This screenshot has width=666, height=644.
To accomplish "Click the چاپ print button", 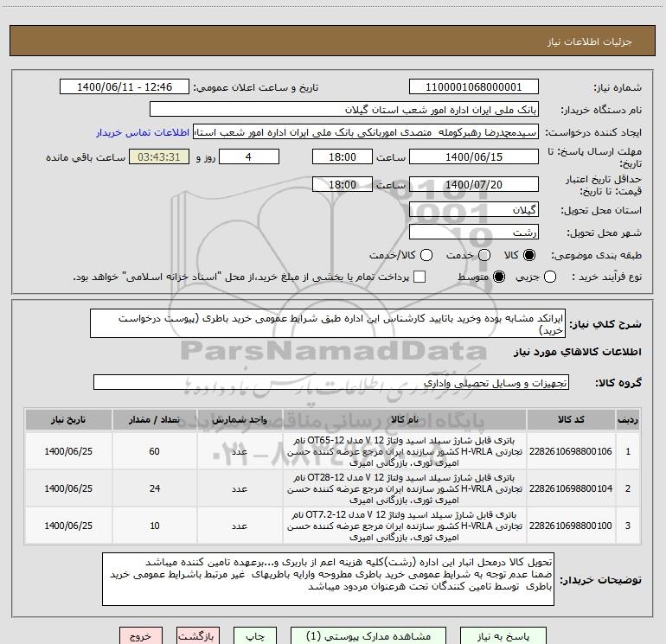I will click(255, 636).
